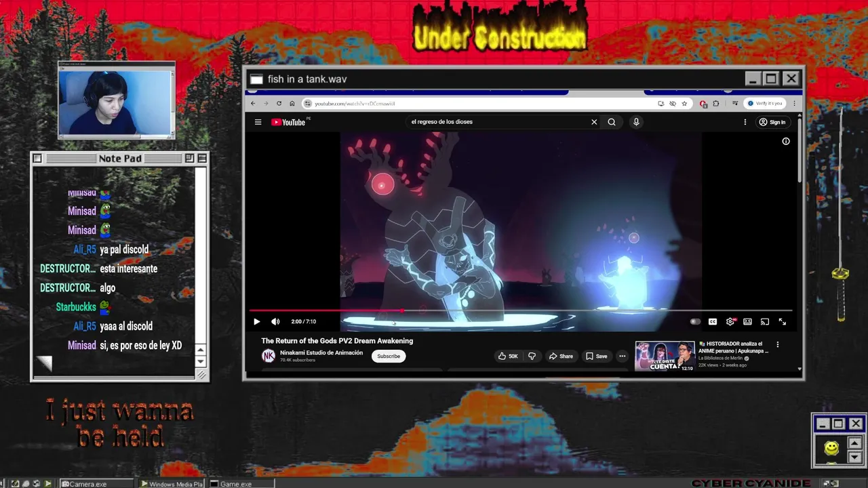This screenshot has width=868, height=488.
Task: Open the video settings gear
Action: click(x=730, y=322)
